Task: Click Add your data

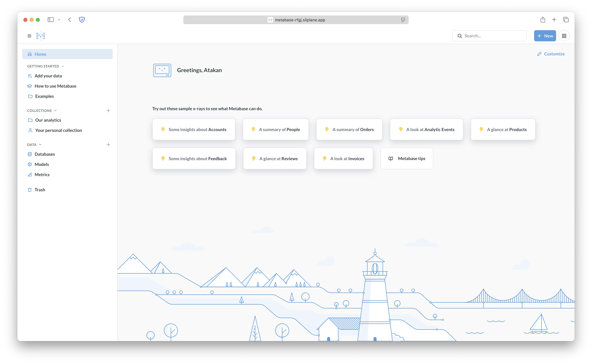Action: (x=48, y=76)
